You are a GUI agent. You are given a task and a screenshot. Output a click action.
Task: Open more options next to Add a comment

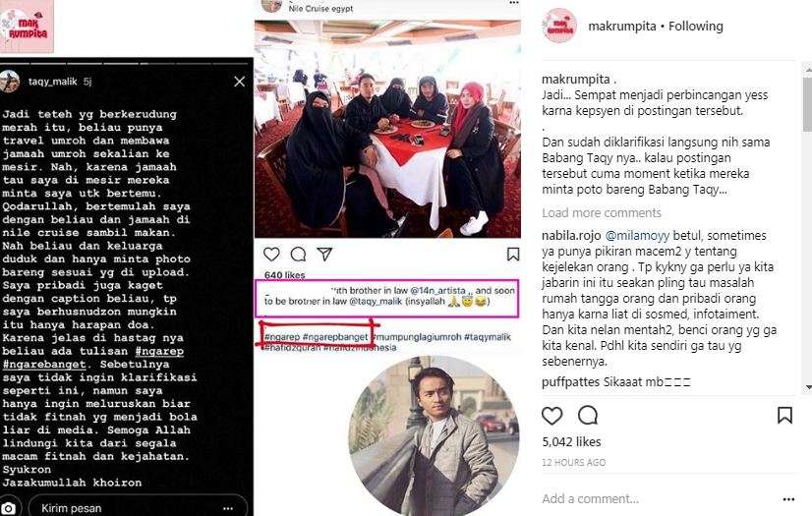[788, 499]
